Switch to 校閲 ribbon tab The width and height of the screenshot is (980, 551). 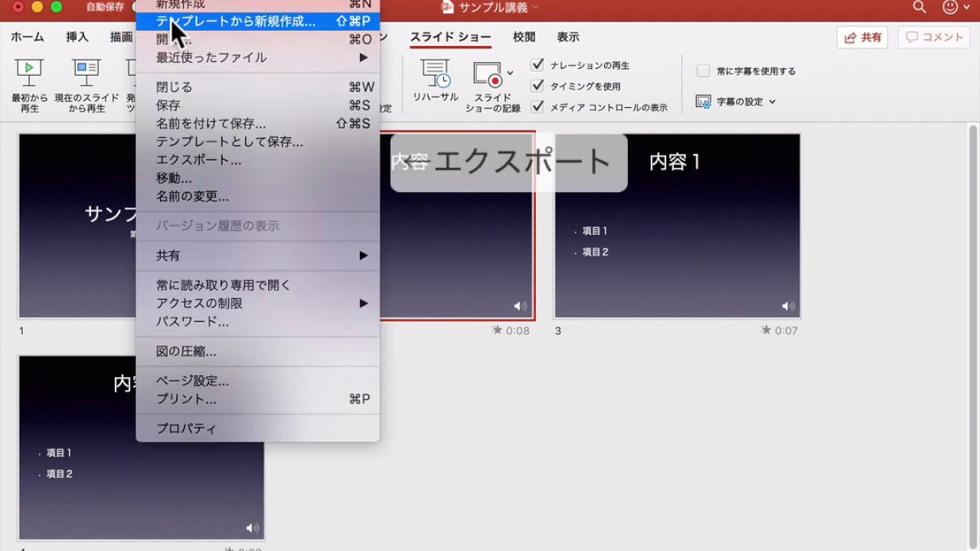524,37
